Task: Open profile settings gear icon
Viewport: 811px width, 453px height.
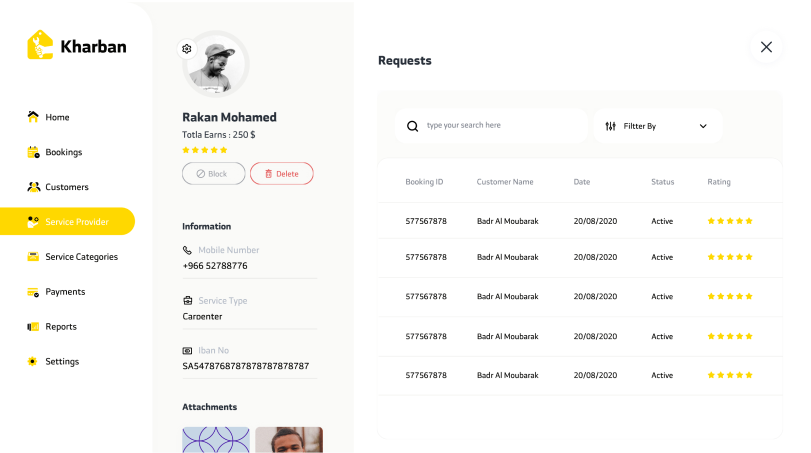Action: [186, 48]
